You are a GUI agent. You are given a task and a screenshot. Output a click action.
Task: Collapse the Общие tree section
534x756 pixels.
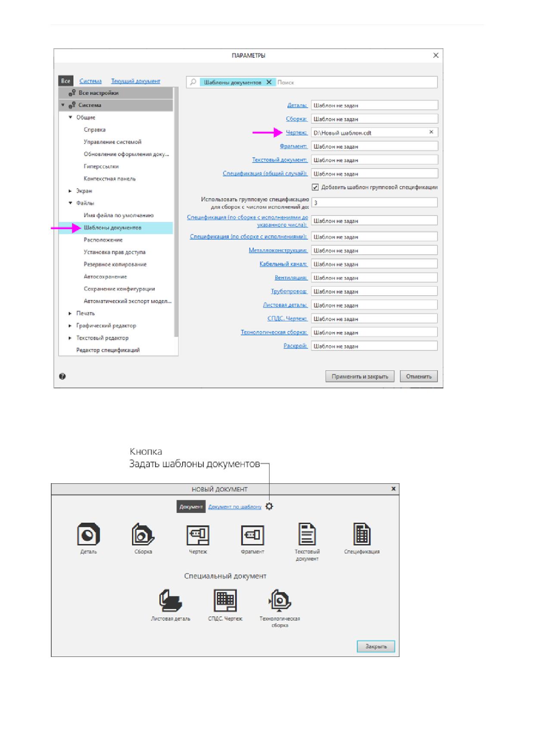pos(71,117)
